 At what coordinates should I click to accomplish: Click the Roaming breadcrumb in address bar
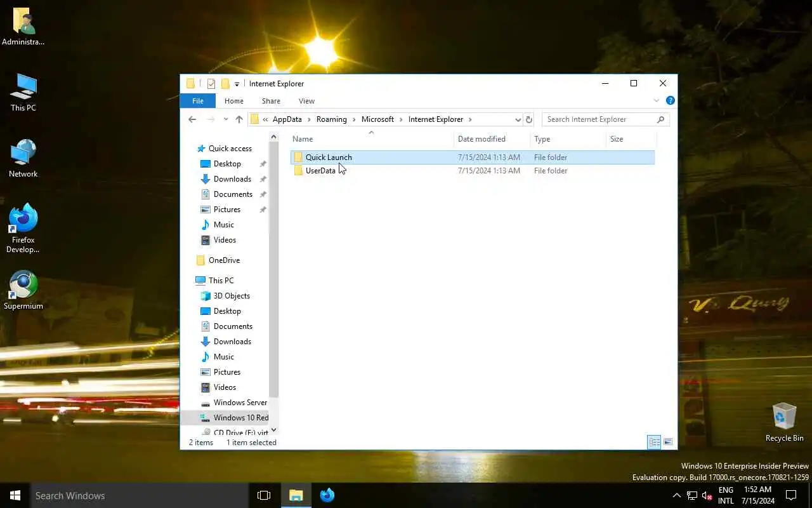click(332, 119)
